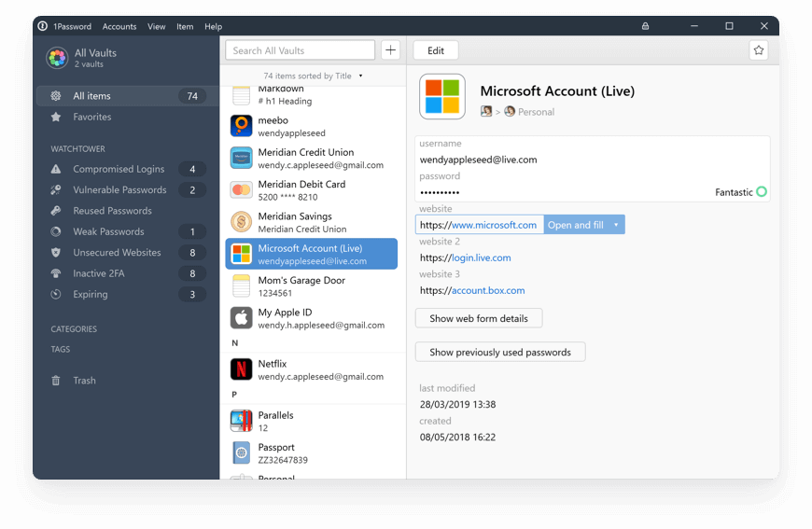
Task: Click the lock icon in title bar
Action: coord(645,26)
